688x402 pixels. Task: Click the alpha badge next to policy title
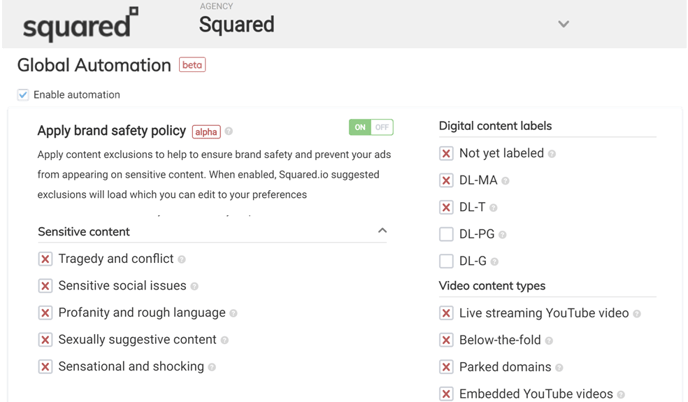(206, 131)
